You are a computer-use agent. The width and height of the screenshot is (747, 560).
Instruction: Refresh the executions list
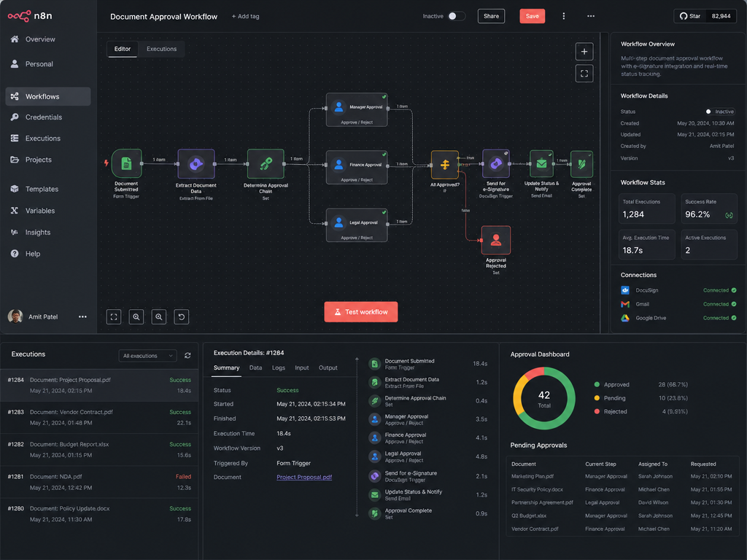click(187, 356)
